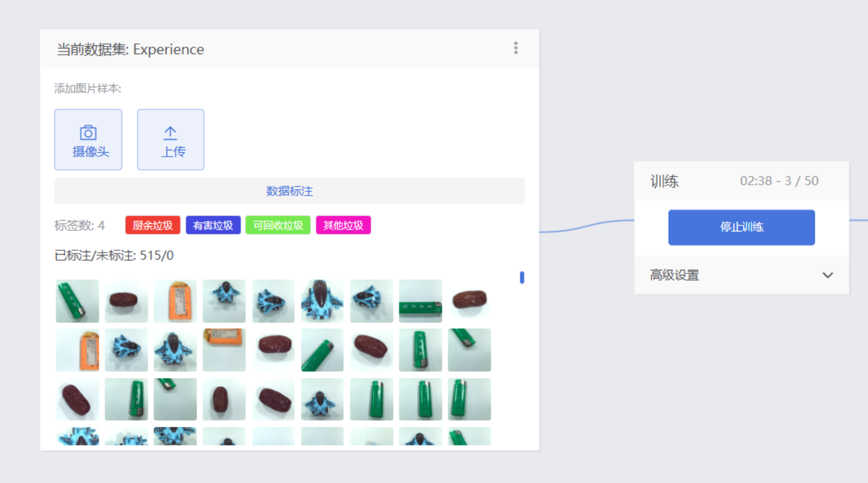This screenshot has width=868, height=483.
Task: Click the 上传 upload arrow icon
Action: (x=170, y=133)
